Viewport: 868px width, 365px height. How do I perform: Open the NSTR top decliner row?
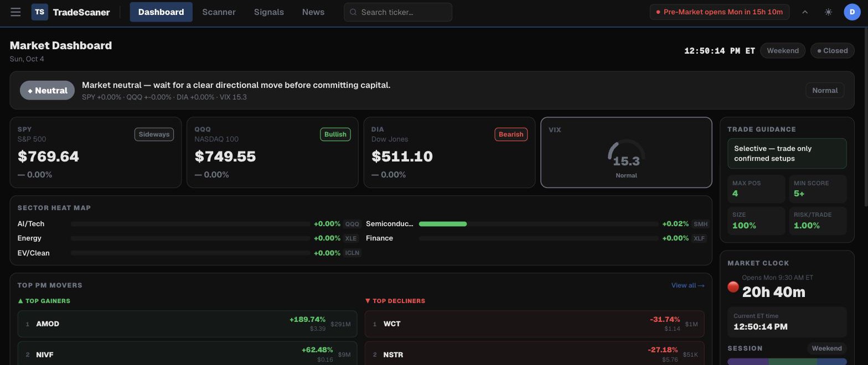(534, 354)
